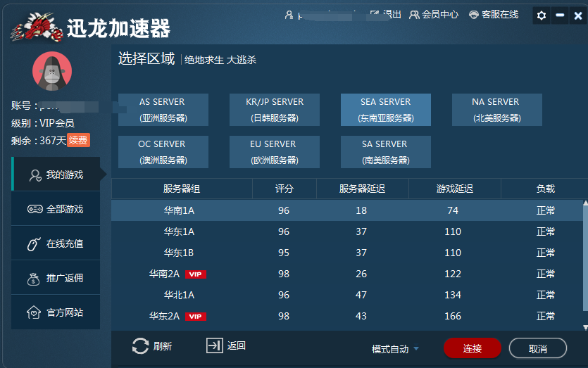Click the person icon beside 我的游戏
The width and height of the screenshot is (588, 368).
(x=35, y=175)
